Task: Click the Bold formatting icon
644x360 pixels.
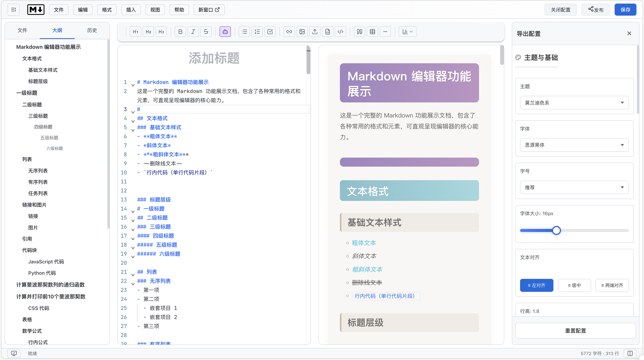Action: [x=180, y=32]
